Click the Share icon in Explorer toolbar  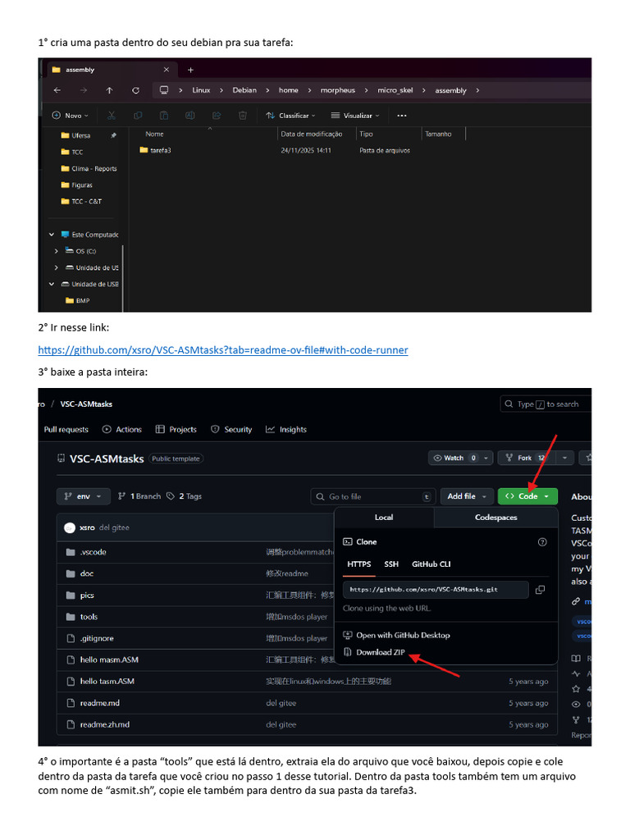[217, 115]
